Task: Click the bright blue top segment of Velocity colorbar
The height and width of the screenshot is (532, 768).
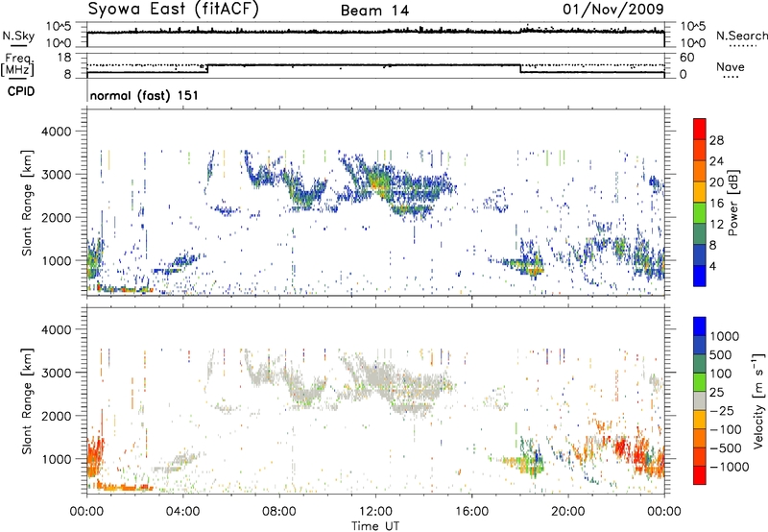Action: point(700,326)
